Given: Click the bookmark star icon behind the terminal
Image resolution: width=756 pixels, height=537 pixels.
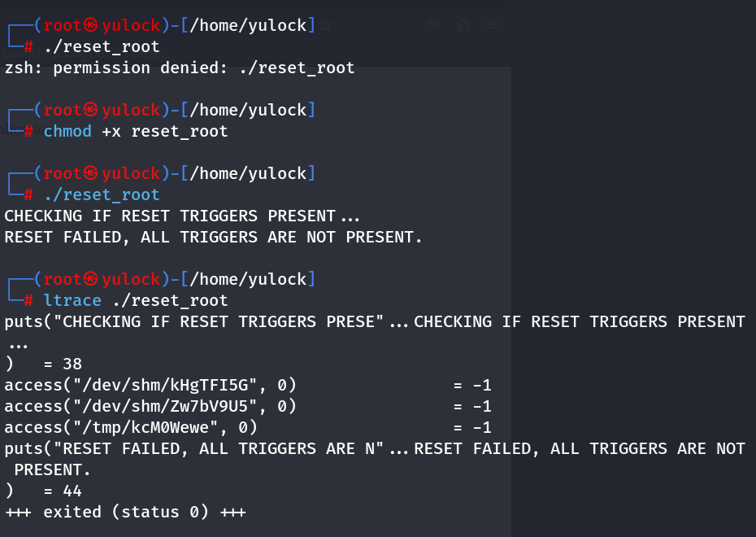Looking at the screenshot, I should (325, 25).
